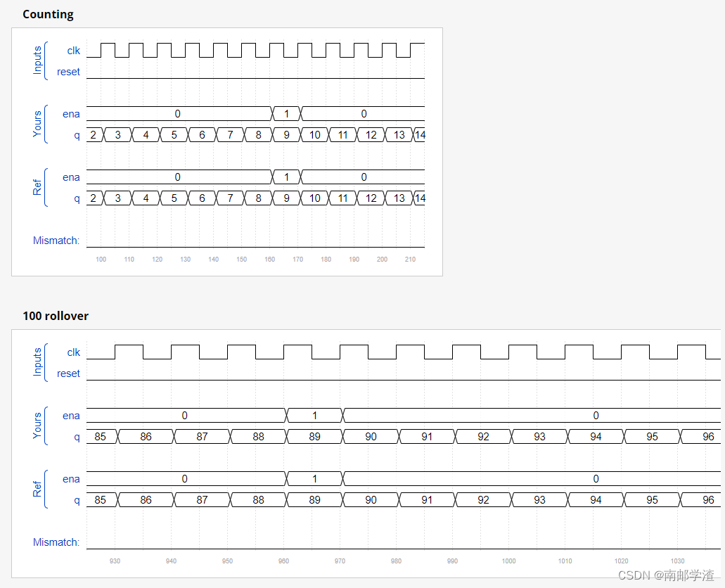Select the q signal label in Ref group
The height and width of the screenshot is (588, 725).
coord(77,198)
